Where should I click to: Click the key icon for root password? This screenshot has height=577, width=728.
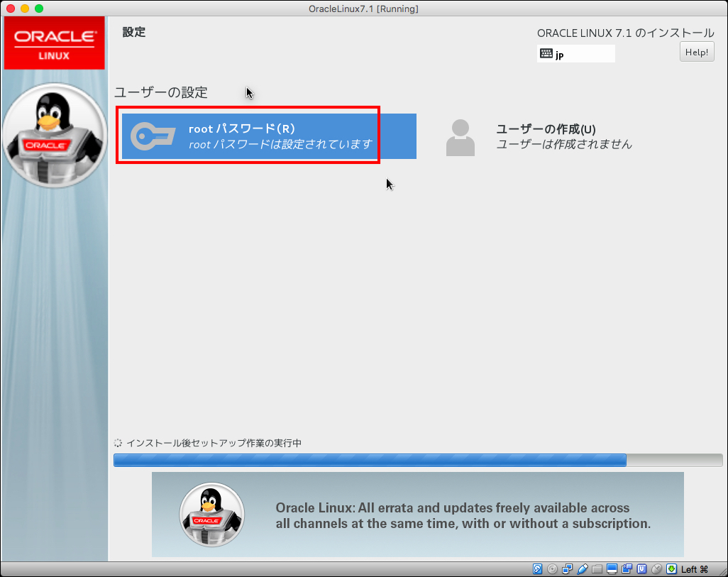pyautogui.click(x=153, y=136)
